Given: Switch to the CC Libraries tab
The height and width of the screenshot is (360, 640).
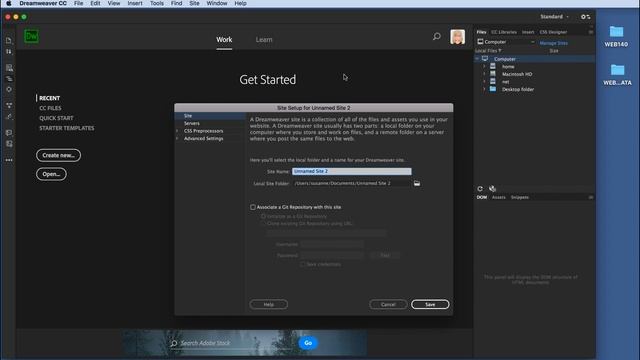Looking at the screenshot, I should coord(504,32).
